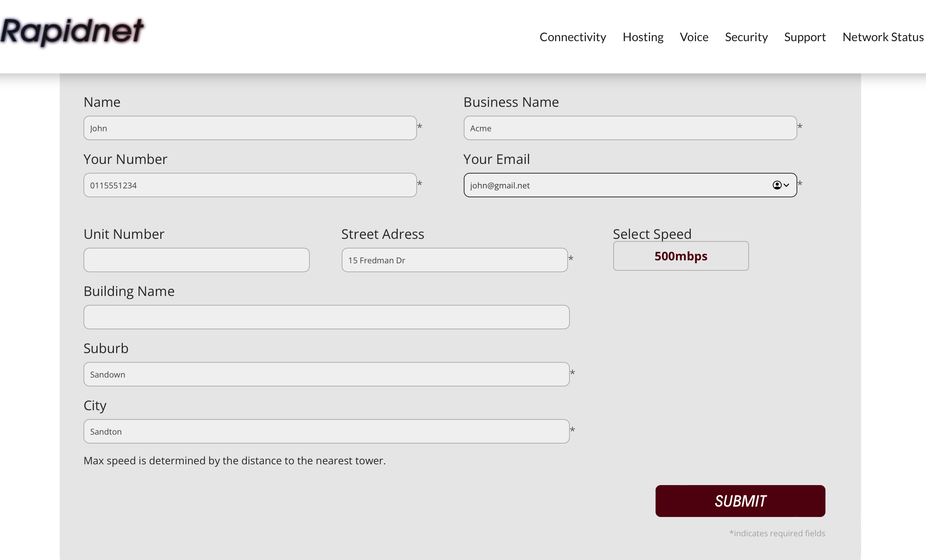Open email autofill contact icon
This screenshot has height=560, width=926.
point(776,185)
